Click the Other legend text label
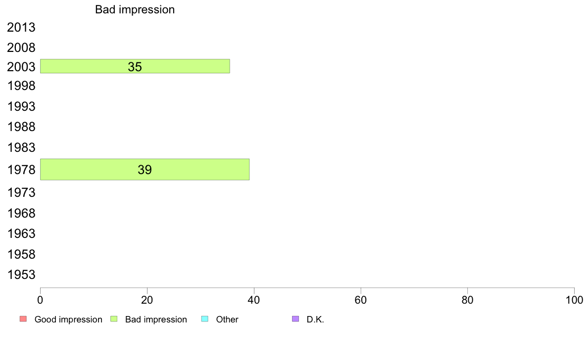This screenshot has height=364, width=588. click(x=227, y=319)
